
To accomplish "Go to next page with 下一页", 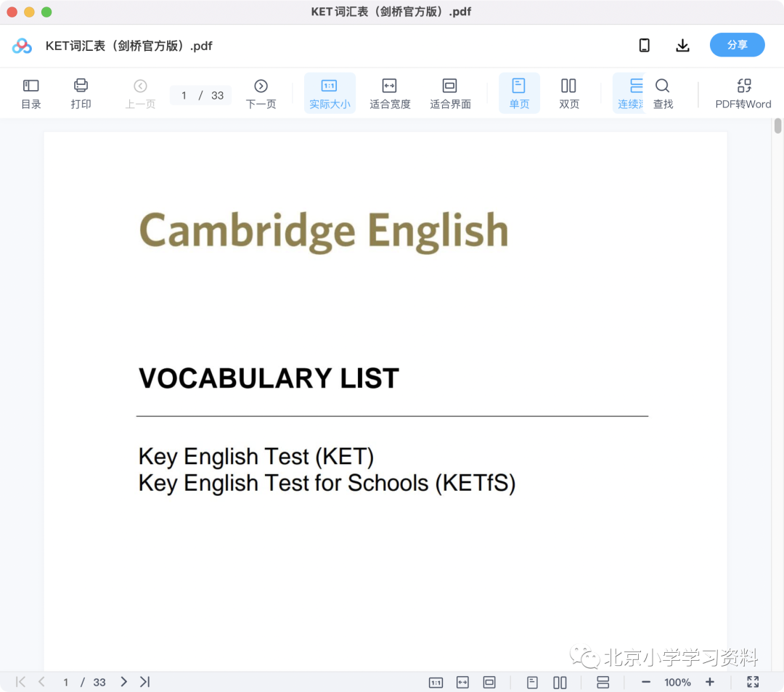I will coord(261,94).
